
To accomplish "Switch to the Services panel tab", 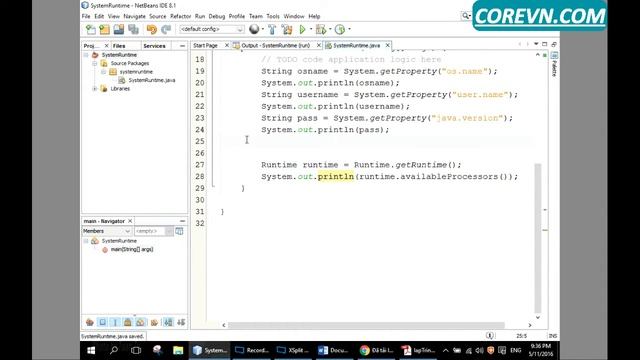I will [x=154, y=46].
